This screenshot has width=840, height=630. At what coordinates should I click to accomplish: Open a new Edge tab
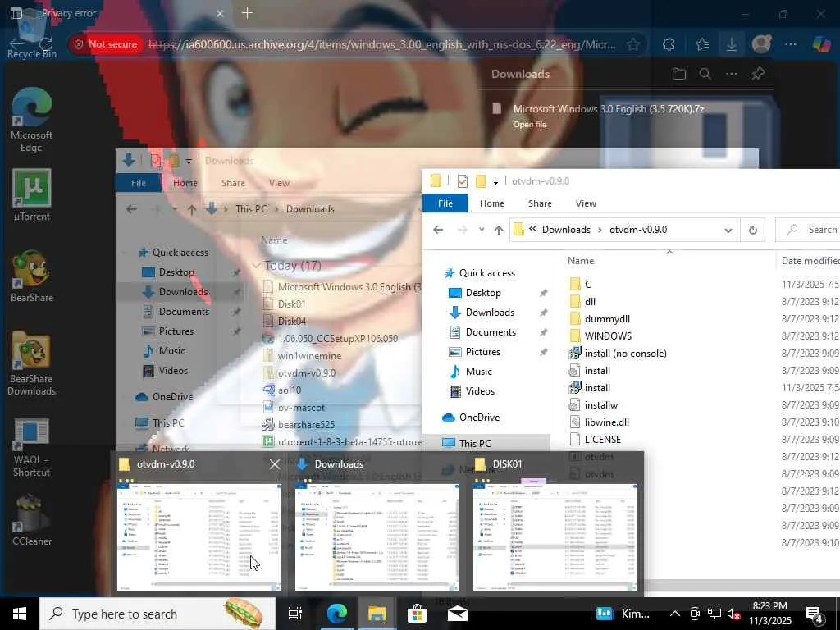click(x=247, y=13)
